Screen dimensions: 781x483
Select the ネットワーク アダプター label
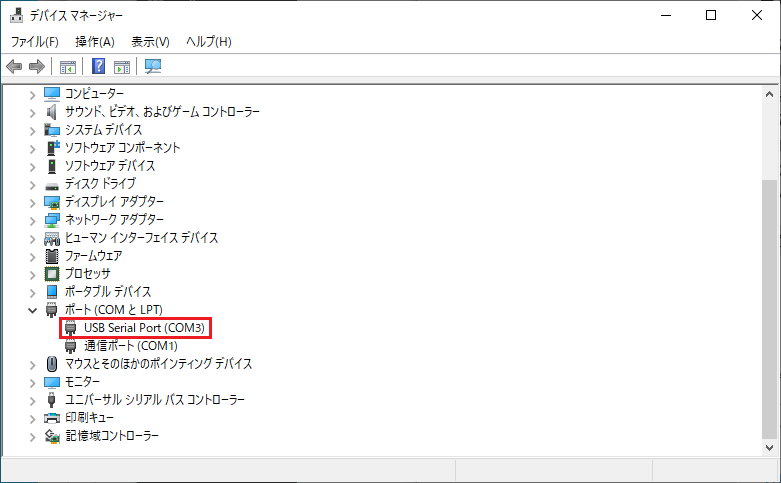coord(114,220)
